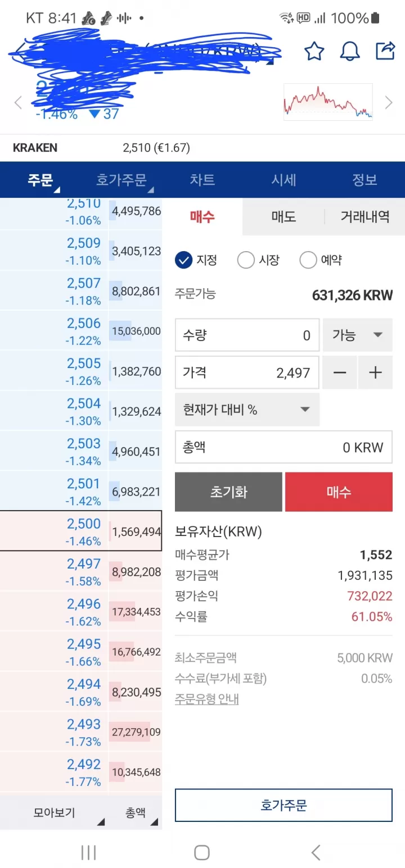Select the 시장 order type radio button
405x868 pixels.
coord(246,260)
